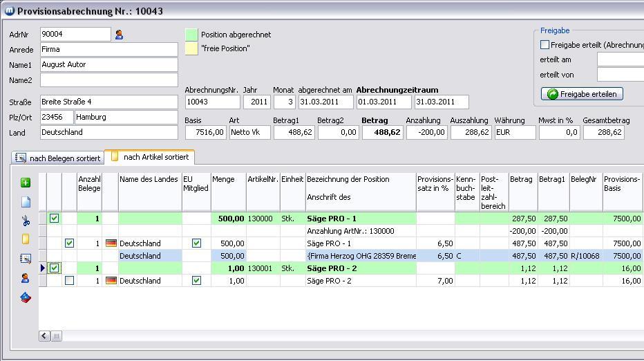The image size is (644, 361).
Task: Open address lookup icon beside AdrNr field
Action: [x=119, y=35]
